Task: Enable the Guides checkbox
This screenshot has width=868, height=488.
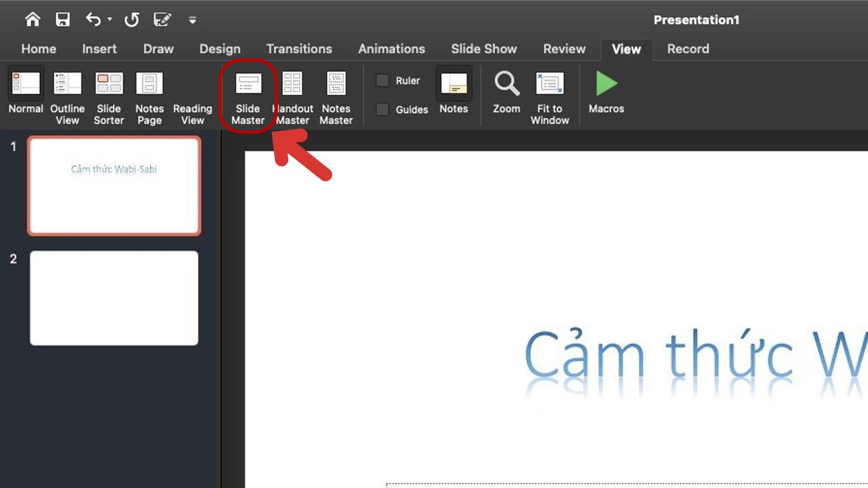Action: coord(382,109)
